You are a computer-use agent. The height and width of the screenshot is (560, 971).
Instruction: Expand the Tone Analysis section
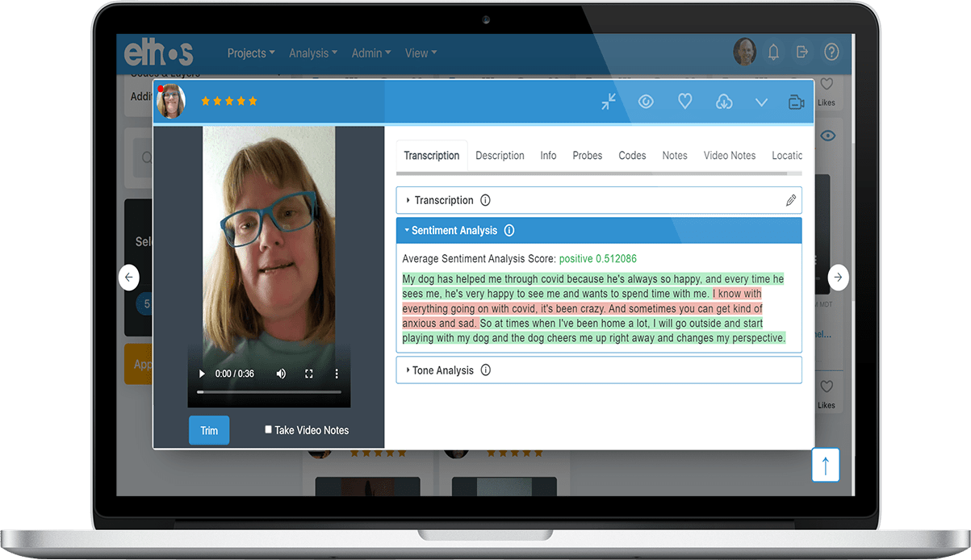point(598,370)
